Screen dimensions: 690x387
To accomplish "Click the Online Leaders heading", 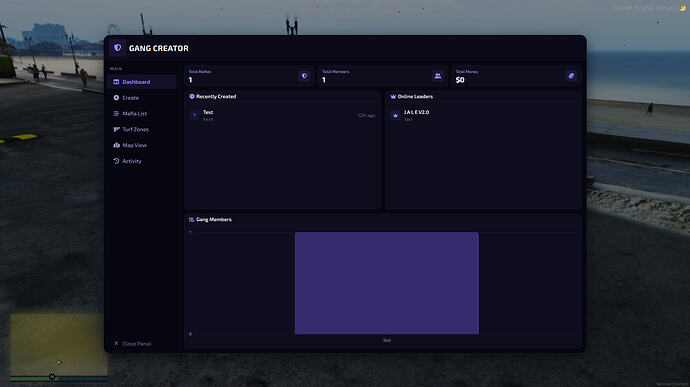I will click(x=415, y=96).
